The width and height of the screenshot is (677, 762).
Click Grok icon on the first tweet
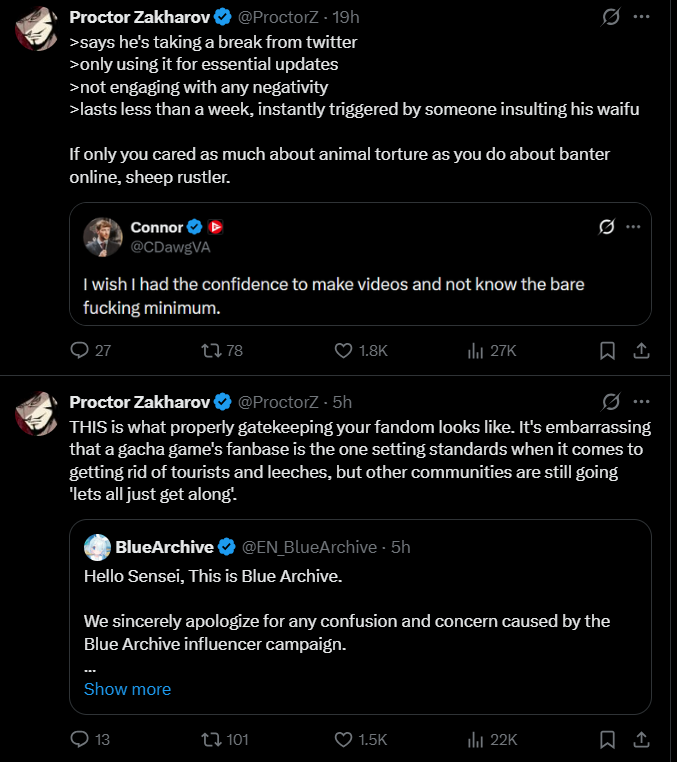610,17
